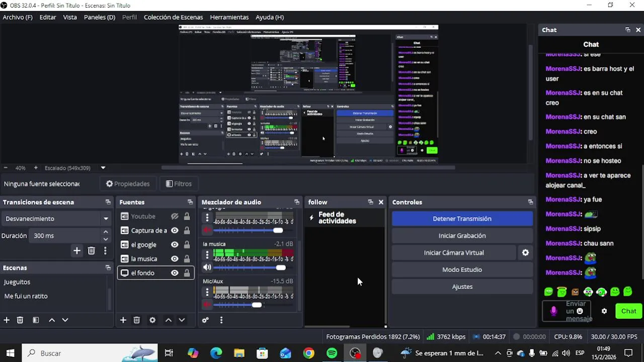
Task: Delete the selected scene transition
Action: pos(91,250)
